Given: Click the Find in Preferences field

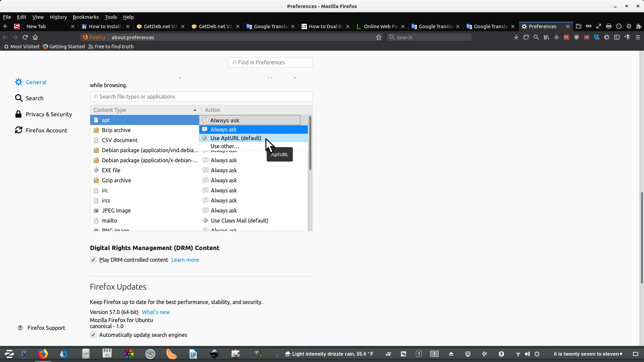Looking at the screenshot, I should point(270,62).
